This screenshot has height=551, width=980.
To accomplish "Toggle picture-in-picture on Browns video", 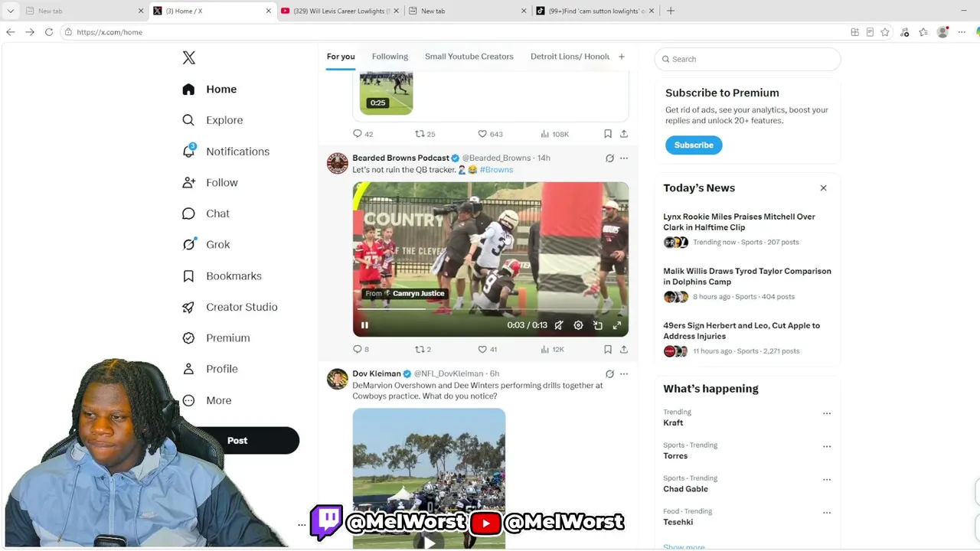I will (x=598, y=325).
